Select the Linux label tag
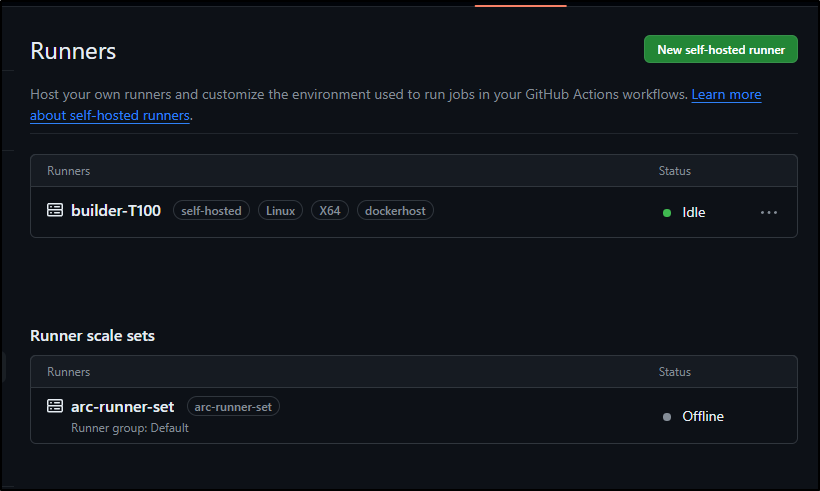 tap(280, 211)
